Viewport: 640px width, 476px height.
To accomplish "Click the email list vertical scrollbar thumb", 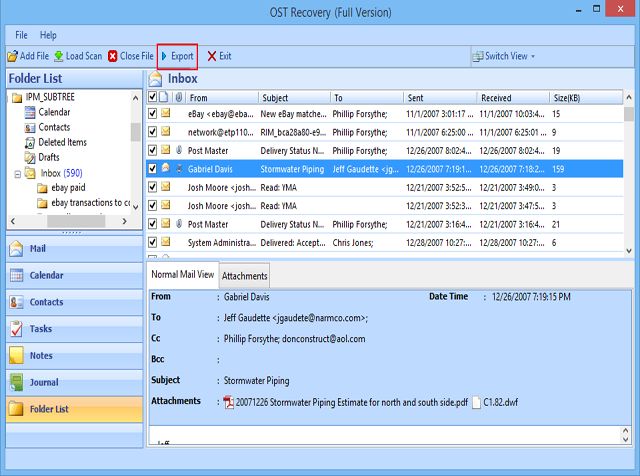I will click(x=629, y=114).
